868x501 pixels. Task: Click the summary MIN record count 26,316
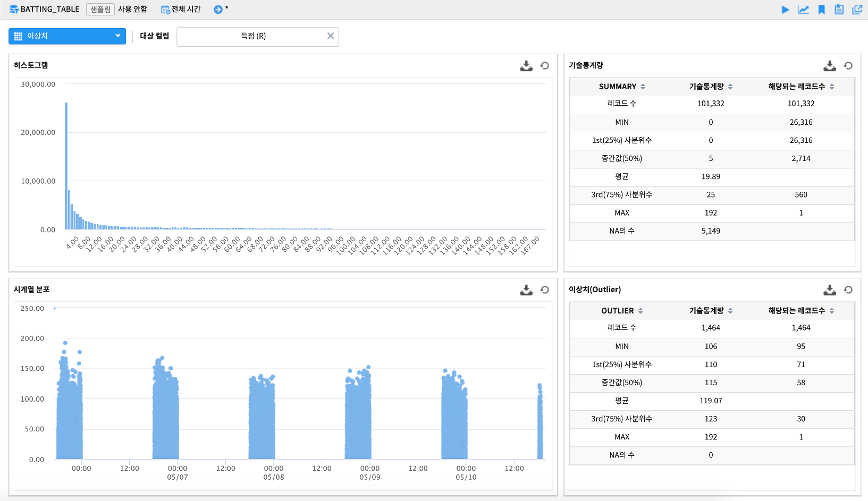tap(801, 122)
